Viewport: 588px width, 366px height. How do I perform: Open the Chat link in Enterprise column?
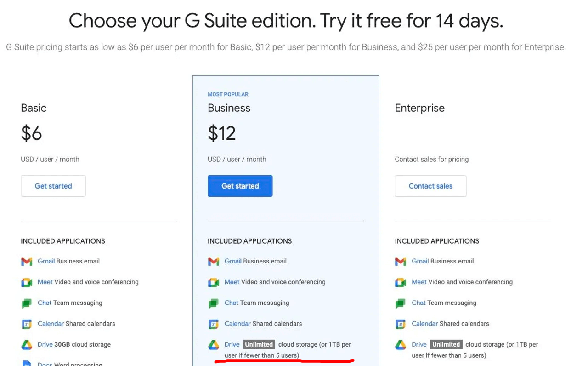tap(418, 303)
